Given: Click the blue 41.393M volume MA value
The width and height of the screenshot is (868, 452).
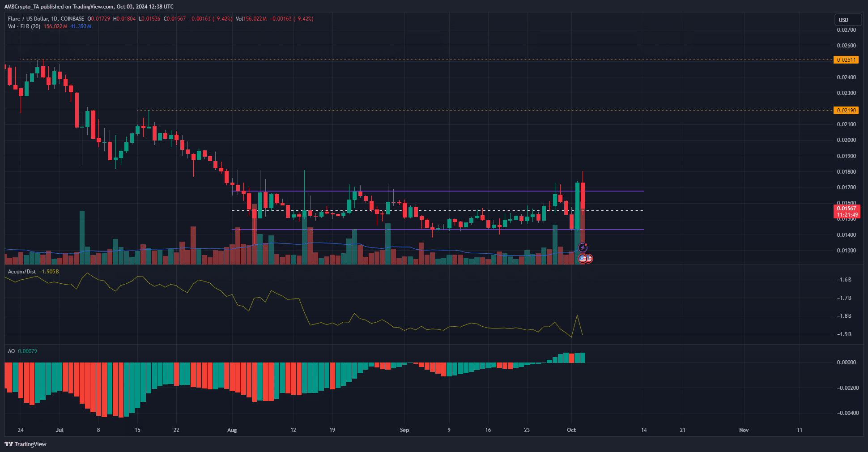Looking at the screenshot, I should point(81,26).
